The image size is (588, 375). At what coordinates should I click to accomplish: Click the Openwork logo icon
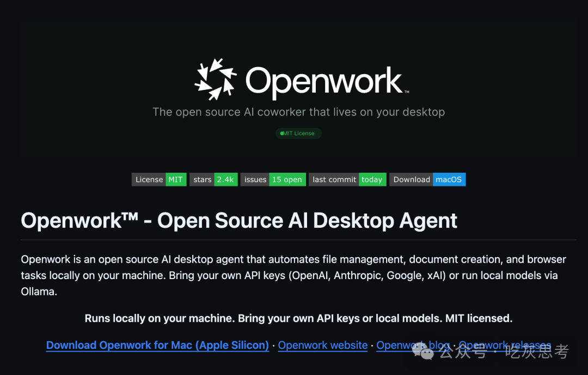tap(215, 79)
